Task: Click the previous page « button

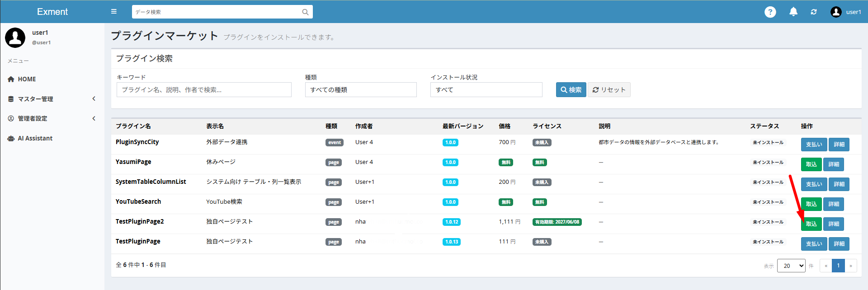Action: pyautogui.click(x=826, y=266)
